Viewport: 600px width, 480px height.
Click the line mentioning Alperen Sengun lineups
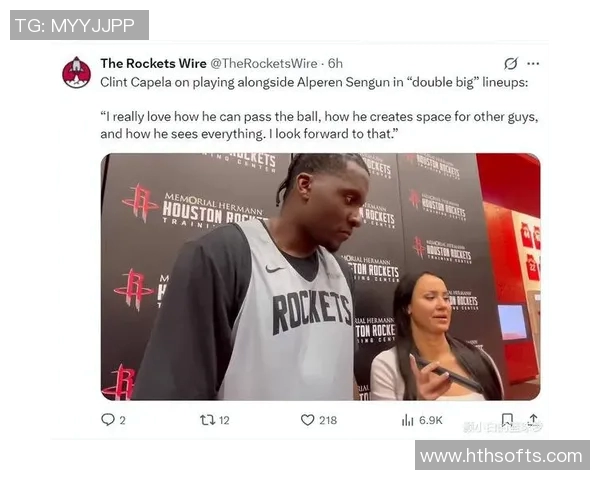[x=314, y=82]
